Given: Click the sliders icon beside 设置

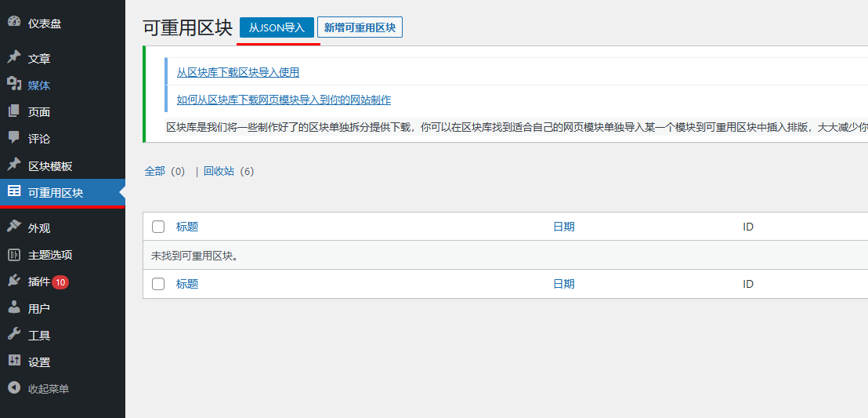Looking at the screenshot, I should [14, 361].
